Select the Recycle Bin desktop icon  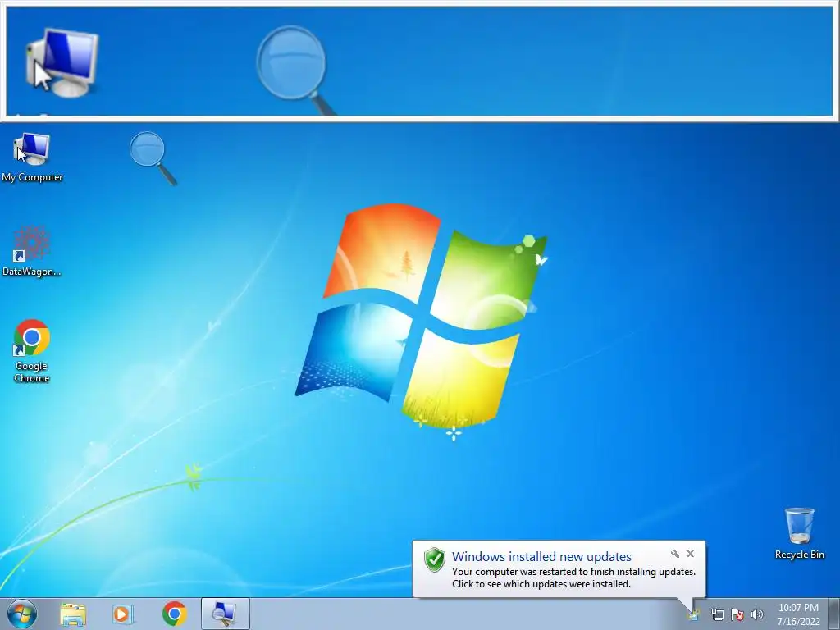[799, 533]
